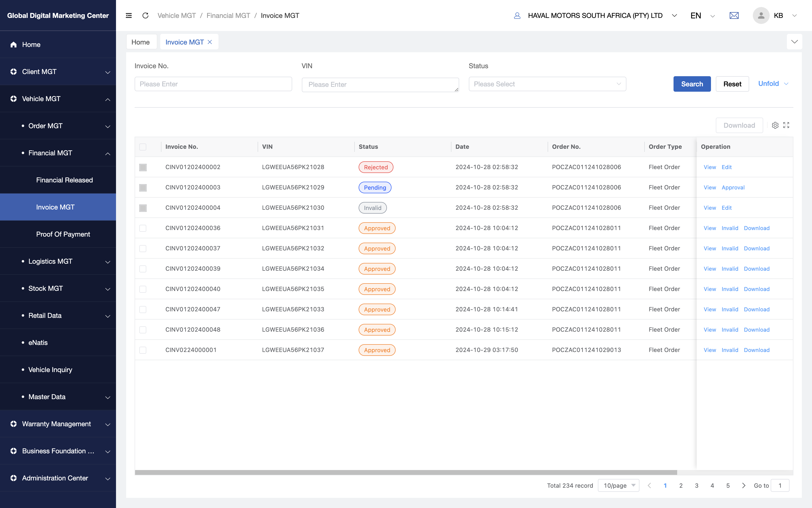Image resolution: width=812 pixels, height=508 pixels.
Task: Open the HAVAL MOTORS dealer dropdown
Action: (x=602, y=15)
